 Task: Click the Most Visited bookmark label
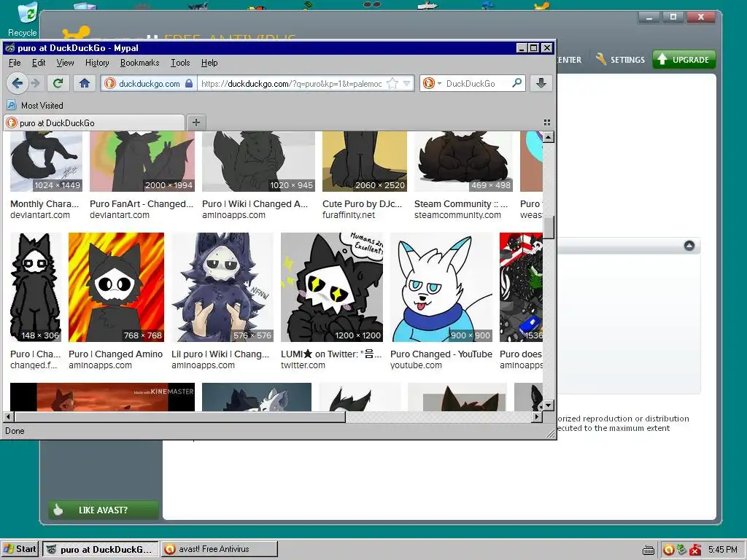pyautogui.click(x=42, y=105)
